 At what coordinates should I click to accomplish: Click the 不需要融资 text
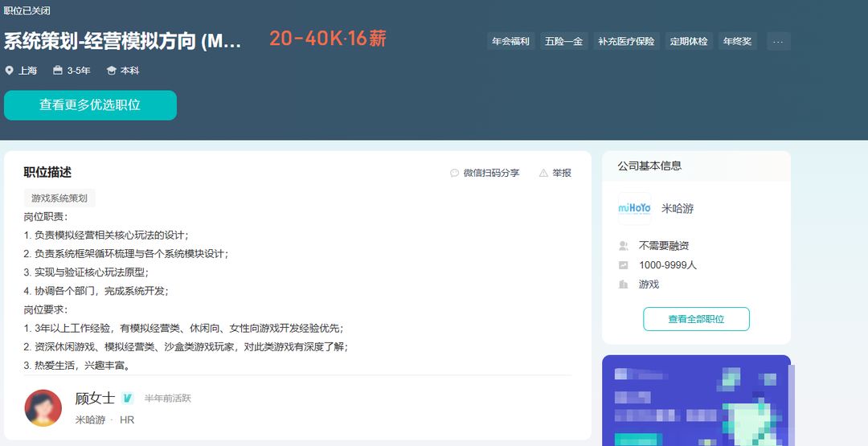coord(664,246)
